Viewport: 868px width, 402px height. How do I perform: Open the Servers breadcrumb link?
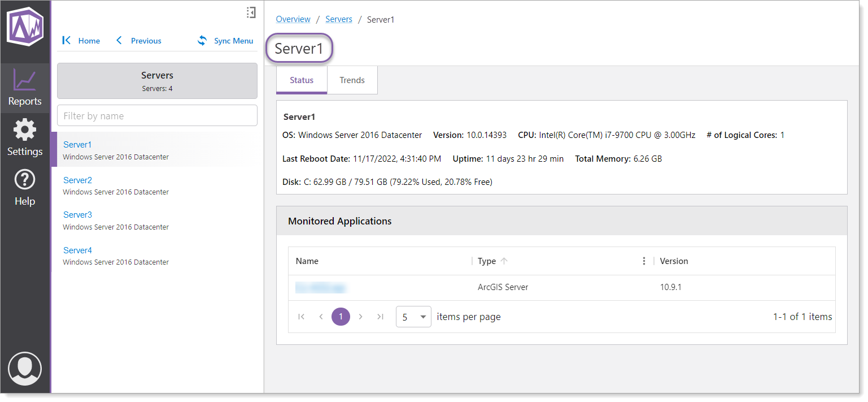coord(338,19)
